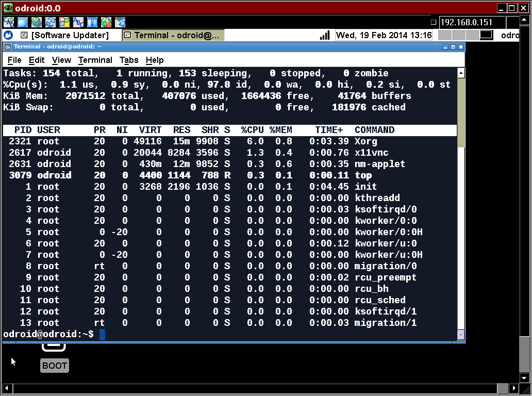Open connection options globe-gear icon

(37, 22)
